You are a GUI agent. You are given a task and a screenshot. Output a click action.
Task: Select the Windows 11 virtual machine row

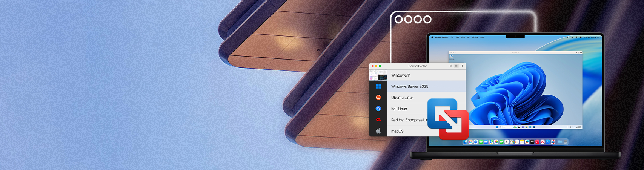(417, 75)
